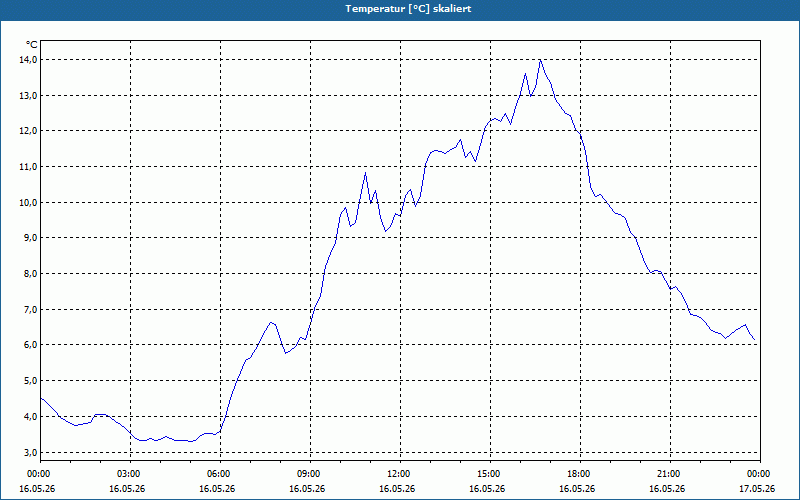Click the 10,0 label on the y-axis
The width and height of the screenshot is (800, 500).
coord(29,203)
